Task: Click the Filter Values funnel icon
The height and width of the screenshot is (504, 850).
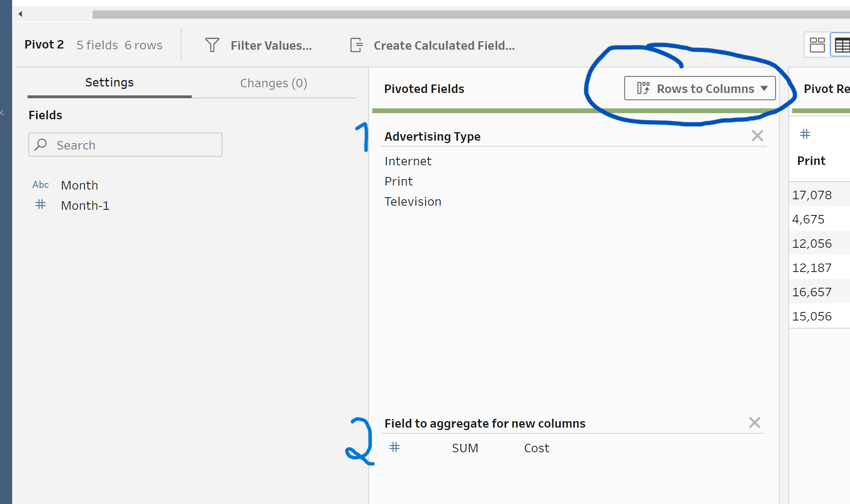Action: click(x=212, y=45)
